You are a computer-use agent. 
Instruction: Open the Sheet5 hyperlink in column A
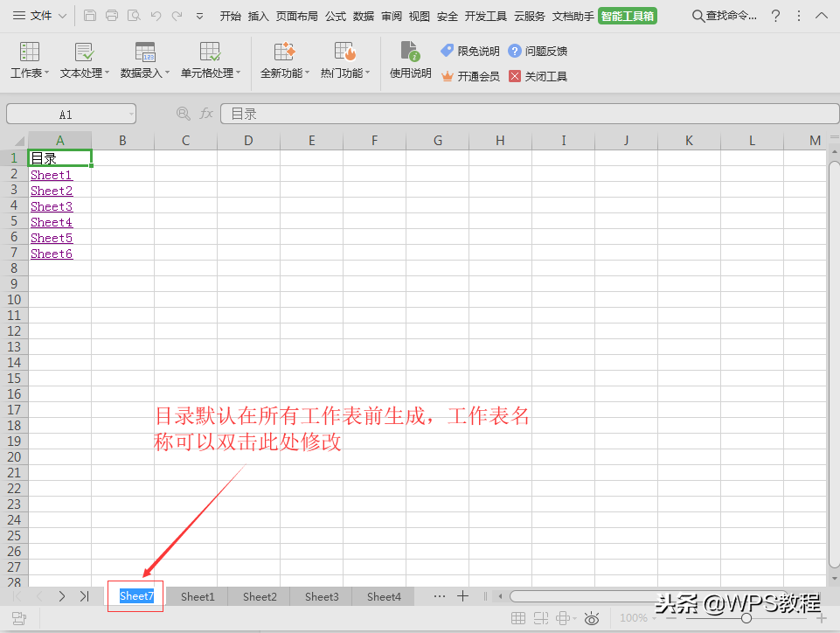pos(52,238)
